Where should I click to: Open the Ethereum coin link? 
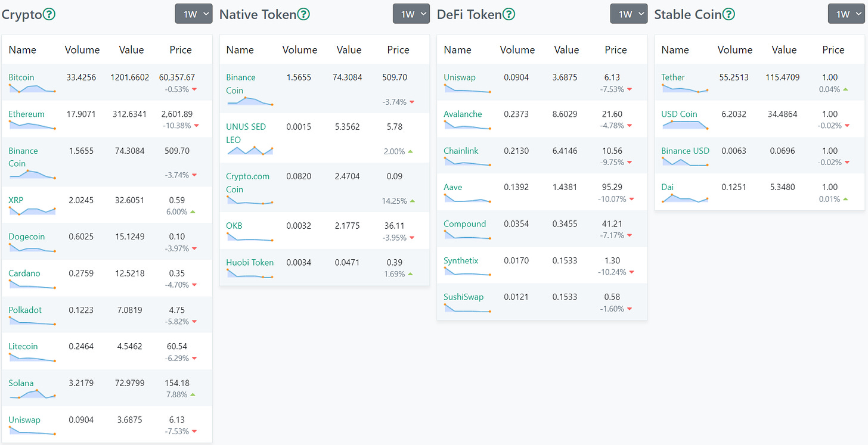coord(26,114)
